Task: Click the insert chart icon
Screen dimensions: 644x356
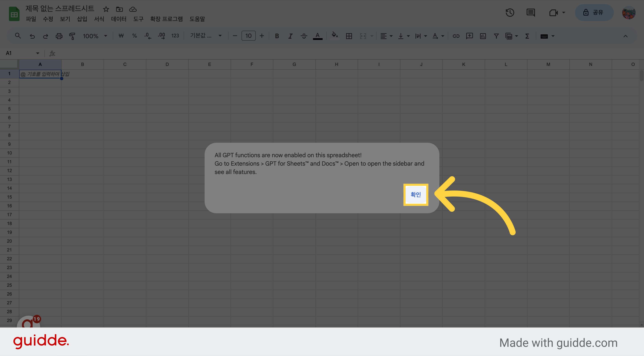Action: pyautogui.click(x=483, y=36)
